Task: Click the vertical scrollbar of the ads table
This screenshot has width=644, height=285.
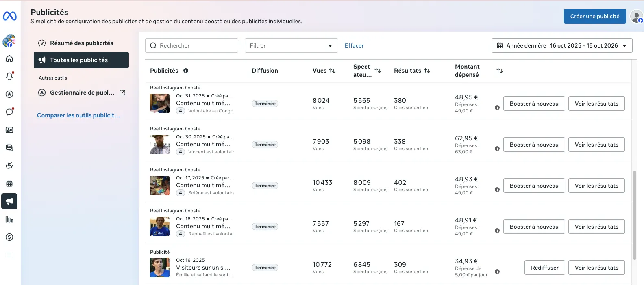Action: pos(634,215)
